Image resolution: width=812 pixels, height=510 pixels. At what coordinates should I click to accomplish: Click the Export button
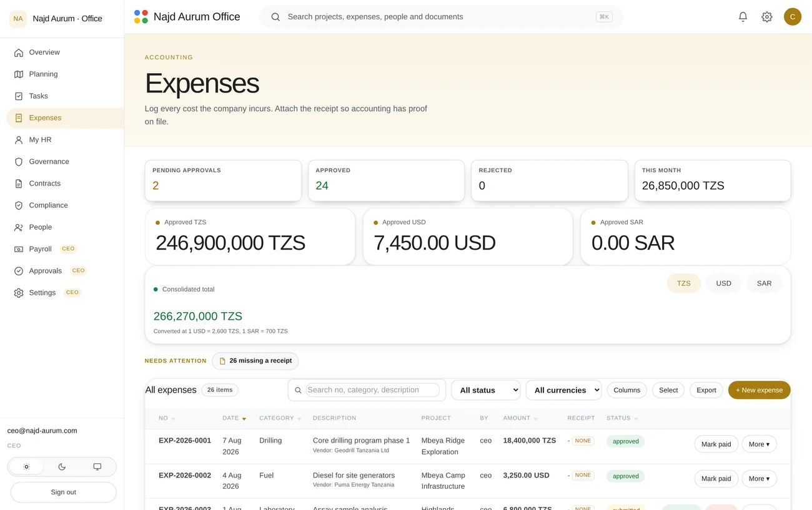pyautogui.click(x=706, y=390)
